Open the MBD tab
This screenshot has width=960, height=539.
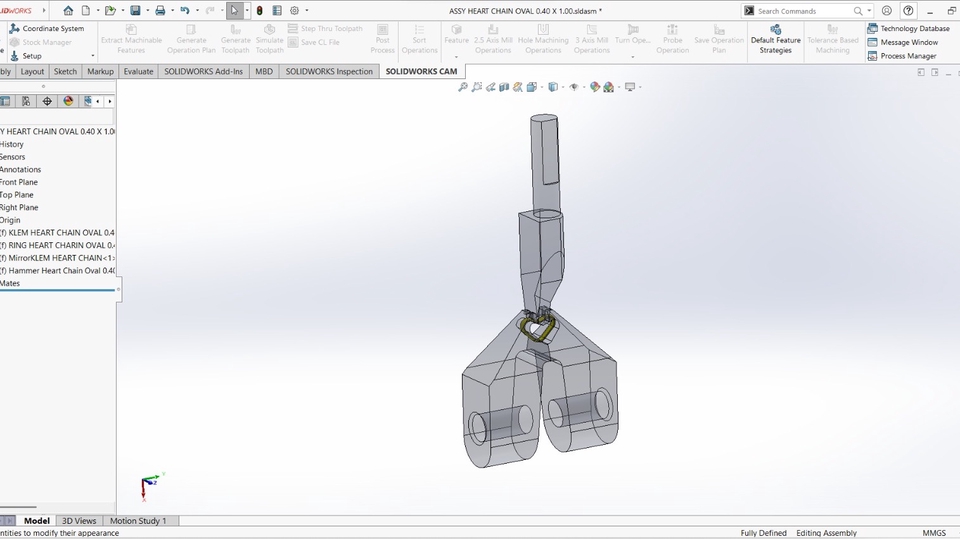tap(264, 71)
